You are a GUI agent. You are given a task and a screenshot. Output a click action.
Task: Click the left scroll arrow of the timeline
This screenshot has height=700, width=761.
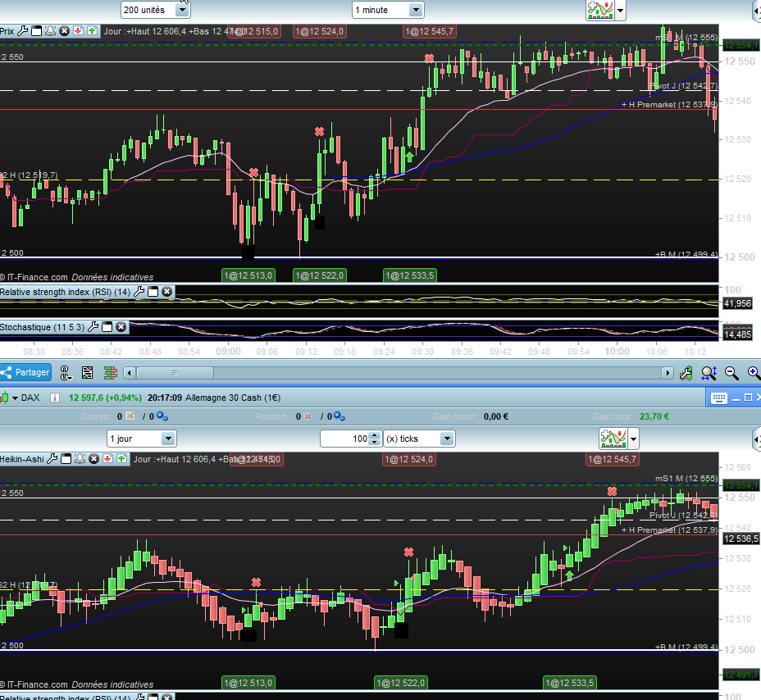129,373
